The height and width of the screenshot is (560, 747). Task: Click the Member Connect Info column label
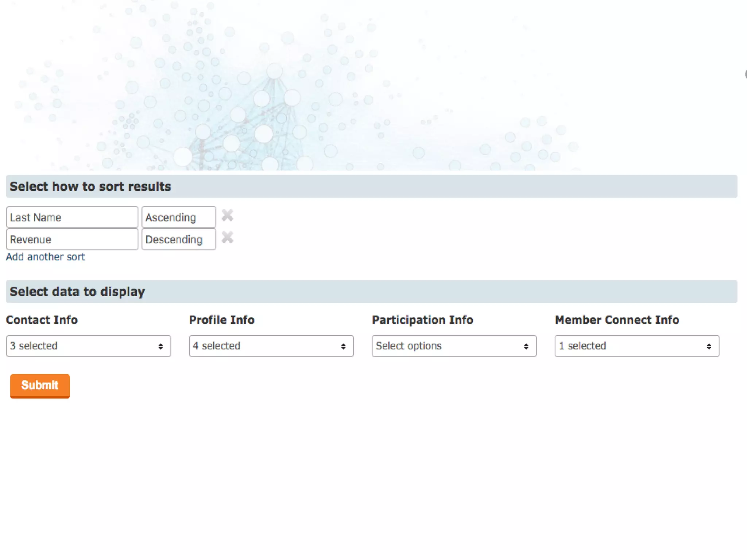(617, 320)
